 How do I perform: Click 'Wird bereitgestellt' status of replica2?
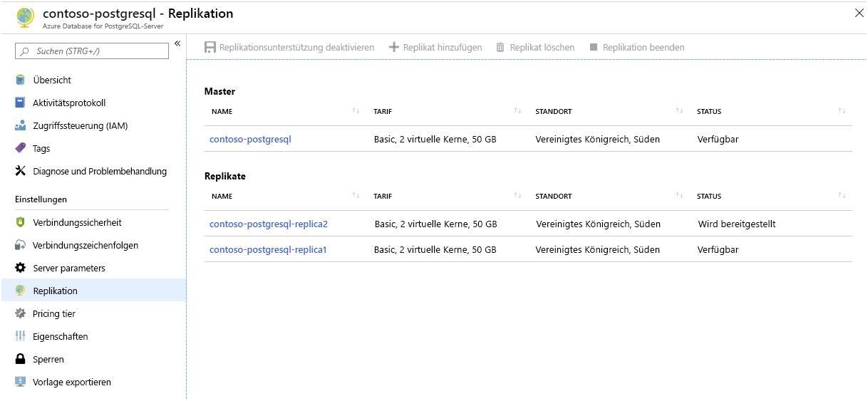point(737,224)
